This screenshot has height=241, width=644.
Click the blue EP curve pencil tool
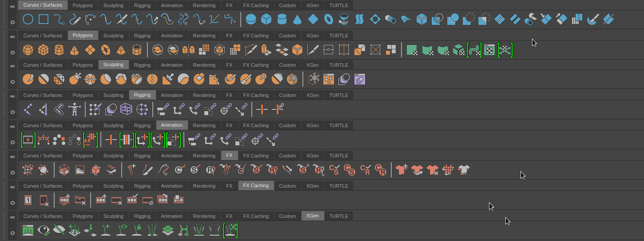75,19
